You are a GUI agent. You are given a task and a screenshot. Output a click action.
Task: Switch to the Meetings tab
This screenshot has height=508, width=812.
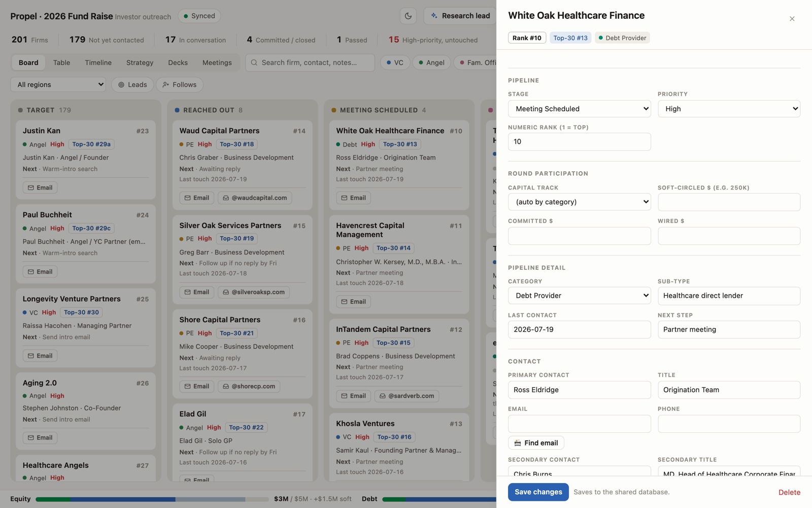tap(217, 62)
